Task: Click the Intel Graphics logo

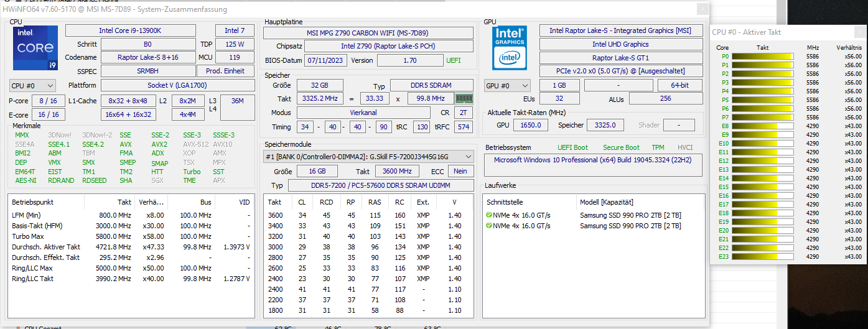Action: tap(510, 47)
